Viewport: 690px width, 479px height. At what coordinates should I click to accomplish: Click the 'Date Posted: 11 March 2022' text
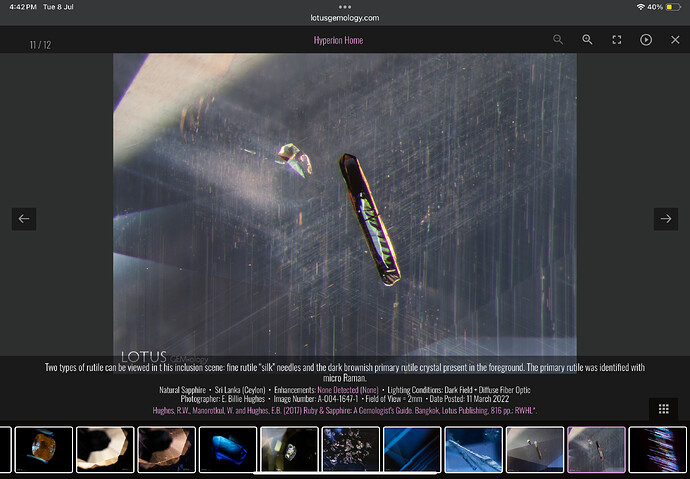(x=469, y=399)
